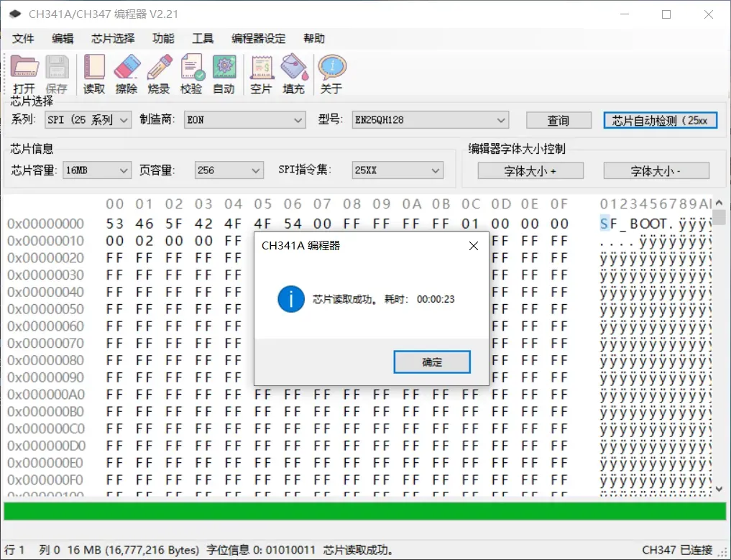Click 字位信息 0: 01010011 status entry

pos(261,550)
